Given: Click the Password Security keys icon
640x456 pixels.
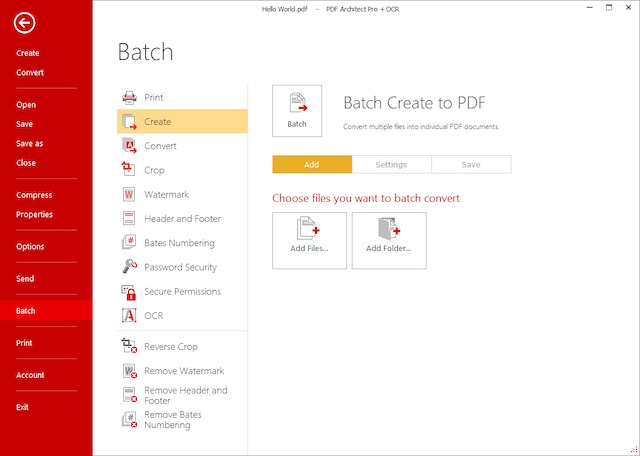Looking at the screenshot, I should [129, 266].
